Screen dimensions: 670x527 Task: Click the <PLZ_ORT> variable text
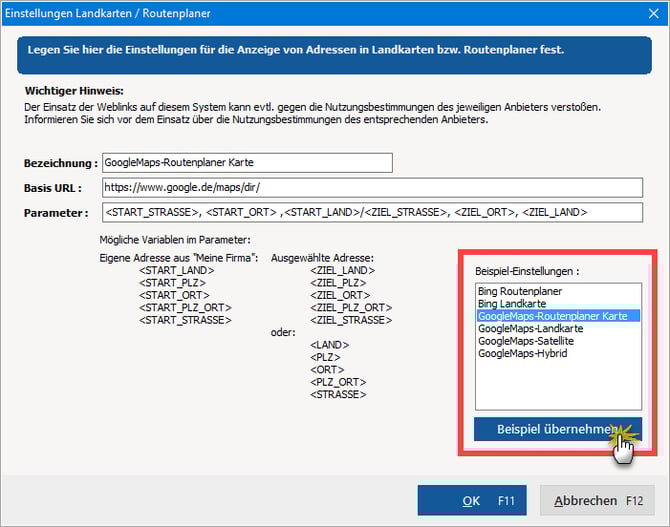coord(338,382)
